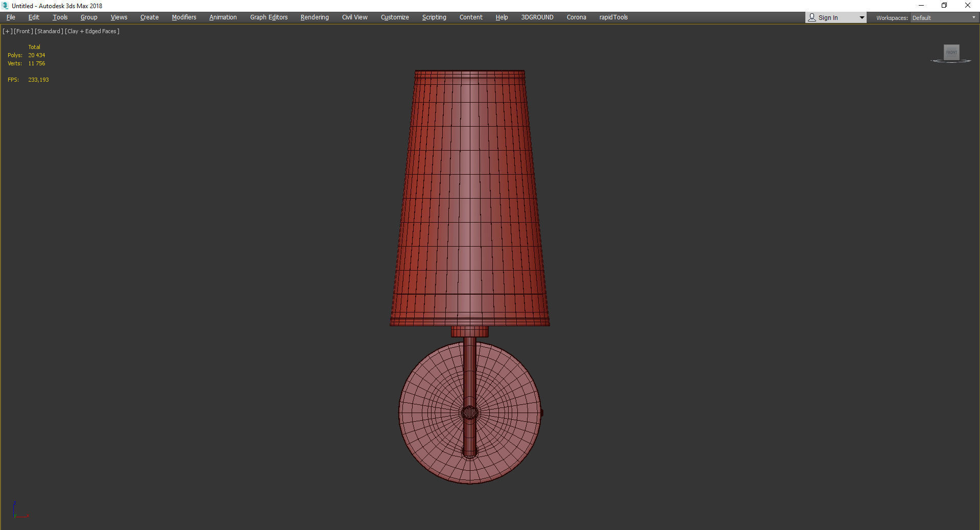This screenshot has height=530, width=980.
Task: Click the Sign In user icon
Action: click(811, 17)
